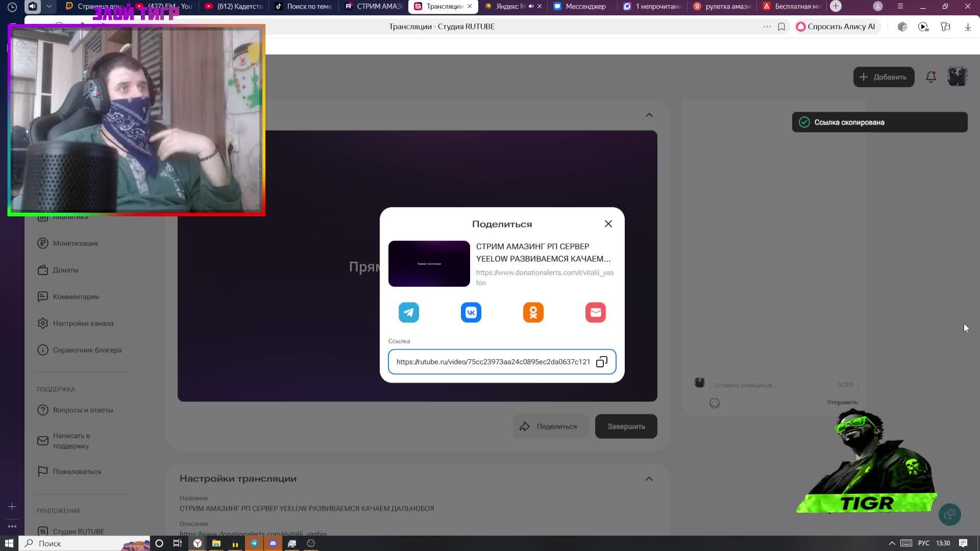Open Монетизация in the sidebar
The height and width of the screenshot is (551, 980).
click(75, 243)
